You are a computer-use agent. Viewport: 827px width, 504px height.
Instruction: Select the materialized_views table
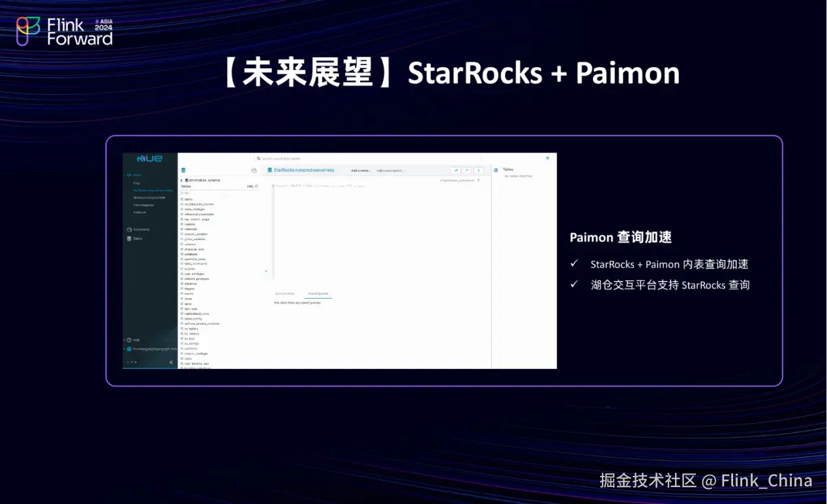pyautogui.click(x=195, y=314)
